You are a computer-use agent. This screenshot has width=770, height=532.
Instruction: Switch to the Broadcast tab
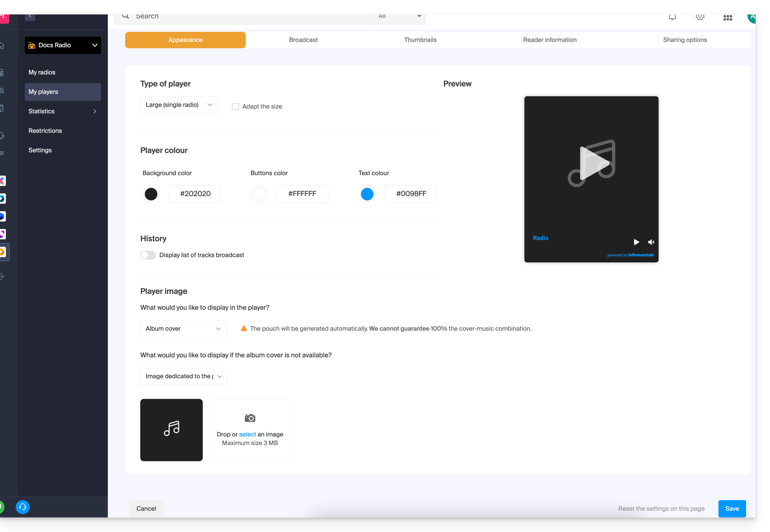pyautogui.click(x=303, y=40)
